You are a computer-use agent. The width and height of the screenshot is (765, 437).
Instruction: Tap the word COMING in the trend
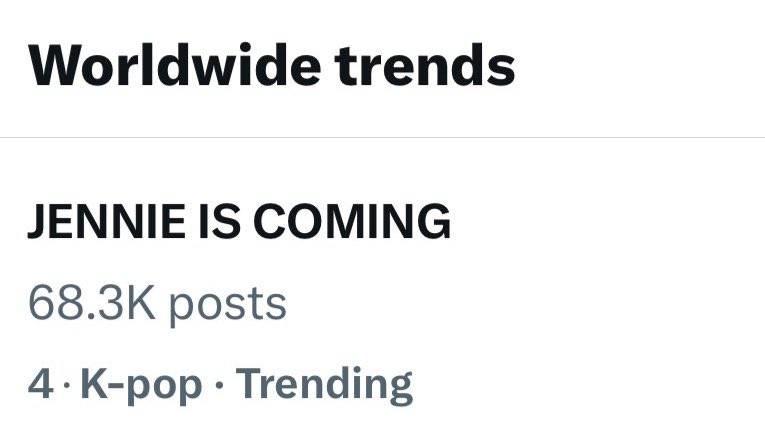pyautogui.click(x=352, y=222)
